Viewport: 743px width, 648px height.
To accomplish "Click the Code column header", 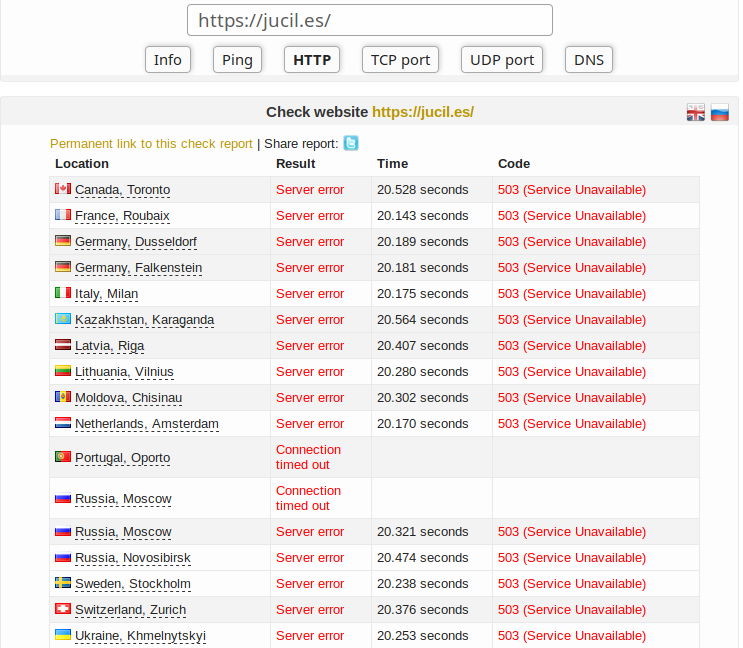I will click(514, 163).
